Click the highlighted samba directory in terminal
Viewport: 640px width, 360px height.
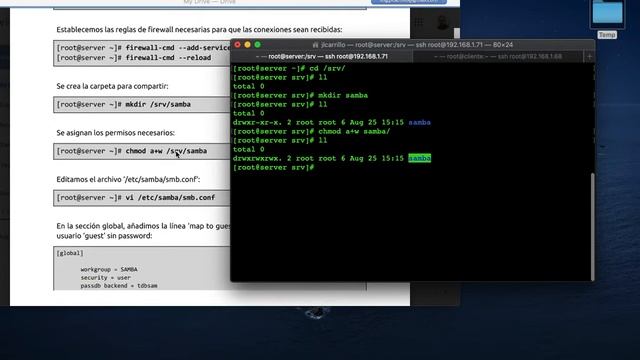420,158
